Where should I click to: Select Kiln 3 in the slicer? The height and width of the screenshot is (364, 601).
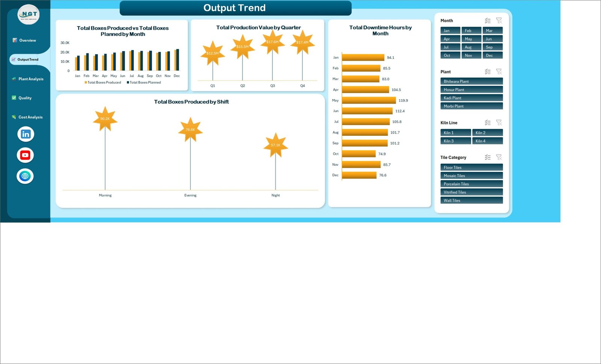pyautogui.click(x=456, y=141)
